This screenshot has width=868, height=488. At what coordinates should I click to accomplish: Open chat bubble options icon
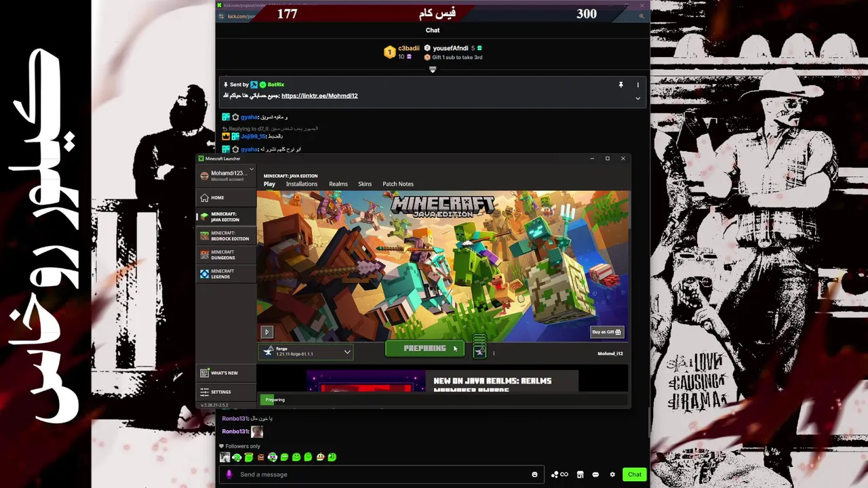click(595, 474)
